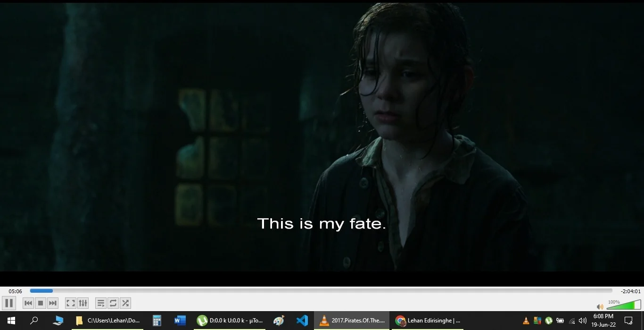Viewport: 644px width, 330px height.
Task: Open Microsoft Word from the taskbar
Action: coord(180,321)
